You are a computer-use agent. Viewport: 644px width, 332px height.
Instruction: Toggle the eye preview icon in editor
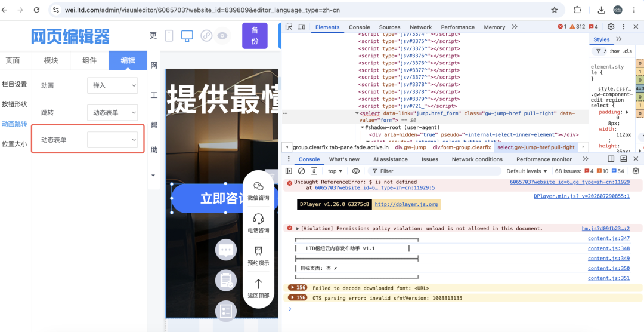[x=222, y=36]
